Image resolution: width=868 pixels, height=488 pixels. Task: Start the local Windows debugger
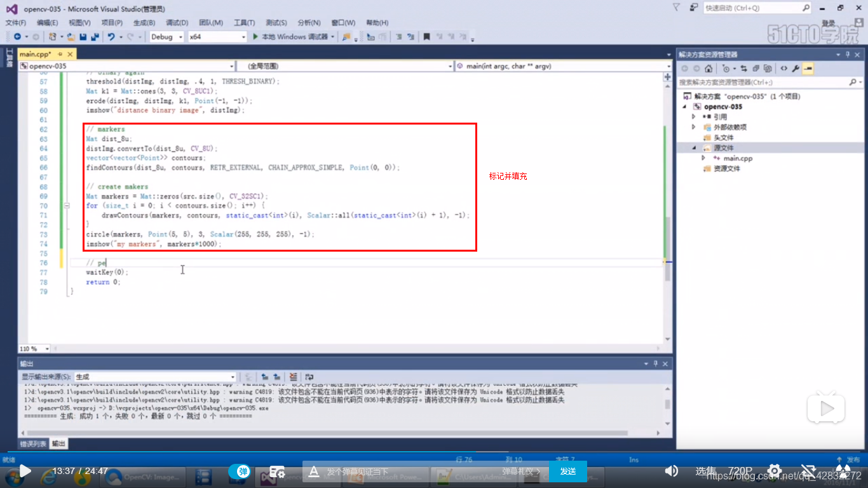point(290,37)
